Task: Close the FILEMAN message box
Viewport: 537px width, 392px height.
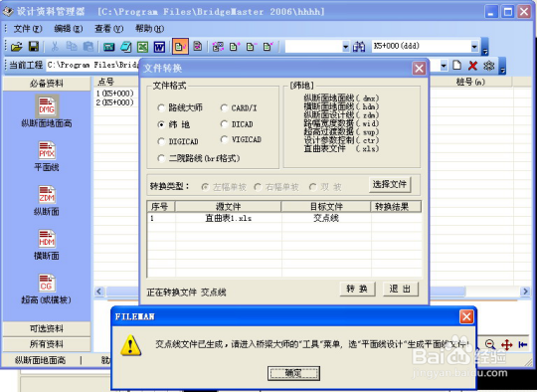Action: click(466, 316)
